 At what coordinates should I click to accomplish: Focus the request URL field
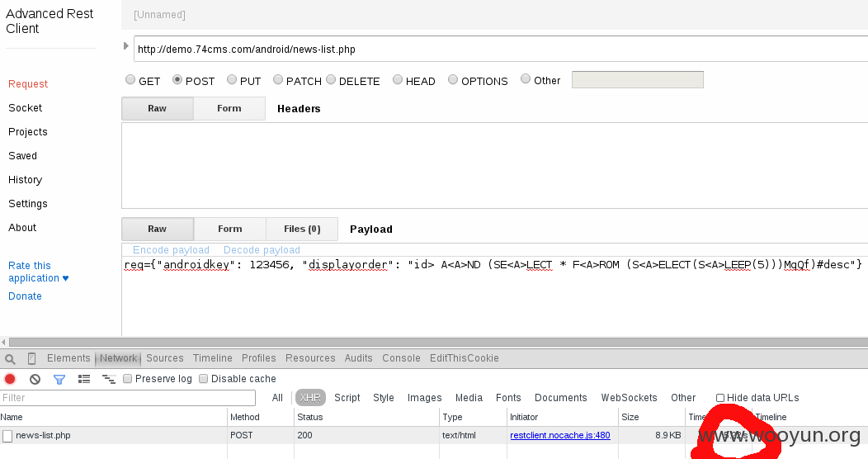[x=501, y=49]
